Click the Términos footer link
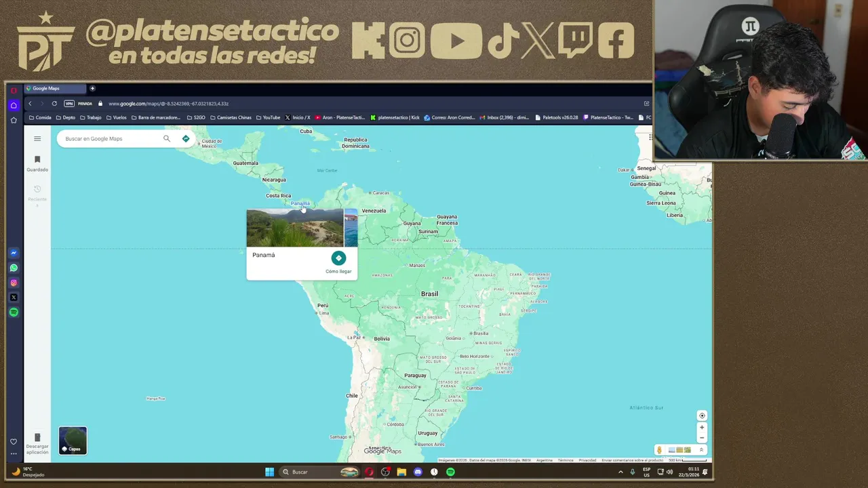 coord(566,460)
